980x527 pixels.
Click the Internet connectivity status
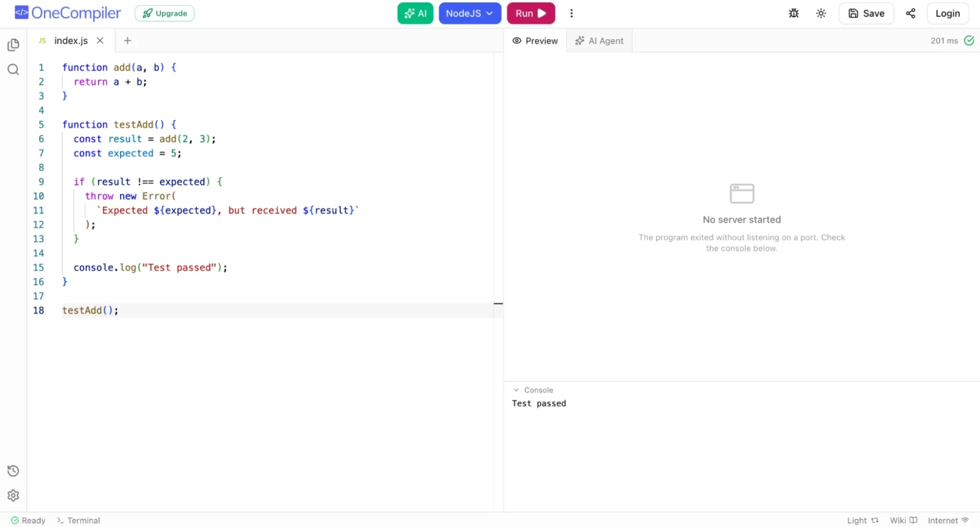point(948,520)
